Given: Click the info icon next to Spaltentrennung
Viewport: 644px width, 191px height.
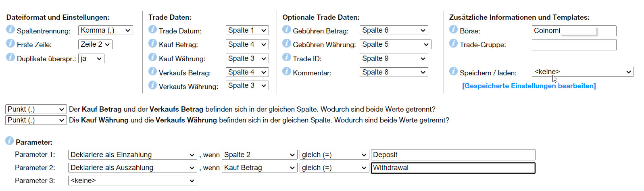Looking at the screenshot, I should pyautogui.click(x=10, y=30).
